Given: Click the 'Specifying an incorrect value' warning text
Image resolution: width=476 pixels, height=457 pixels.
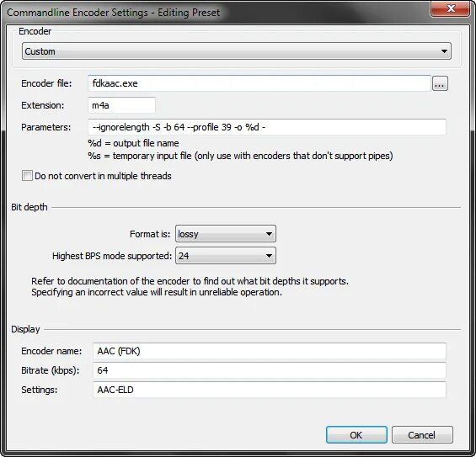Looking at the screenshot, I should coord(157,292).
